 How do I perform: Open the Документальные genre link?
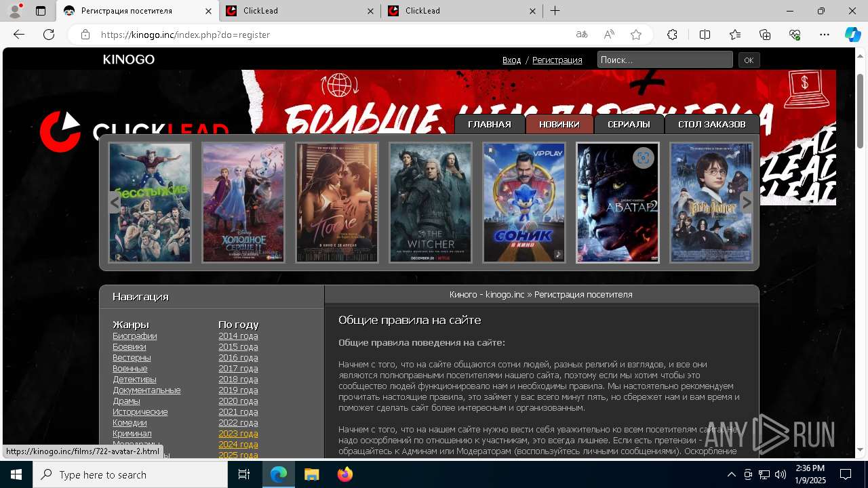[x=146, y=390]
